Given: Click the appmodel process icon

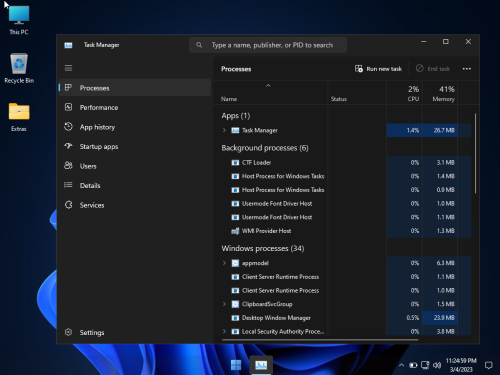Looking at the screenshot, I should (235, 263).
